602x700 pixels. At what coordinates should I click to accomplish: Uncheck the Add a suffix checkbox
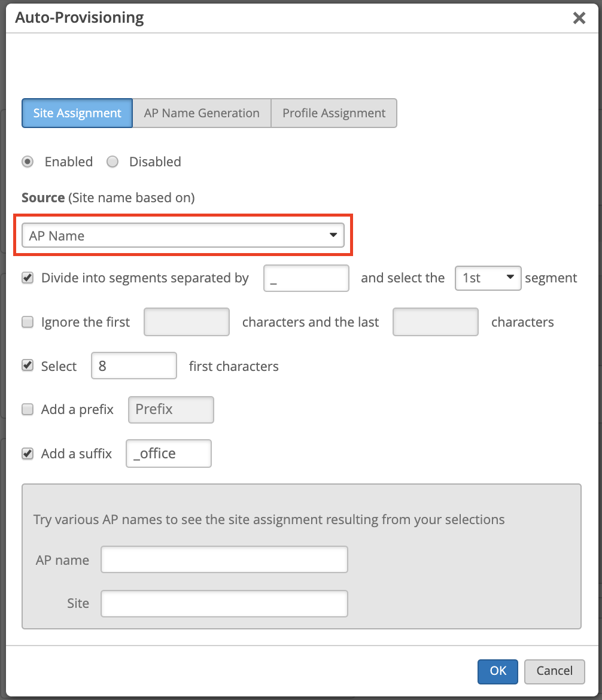click(x=28, y=454)
